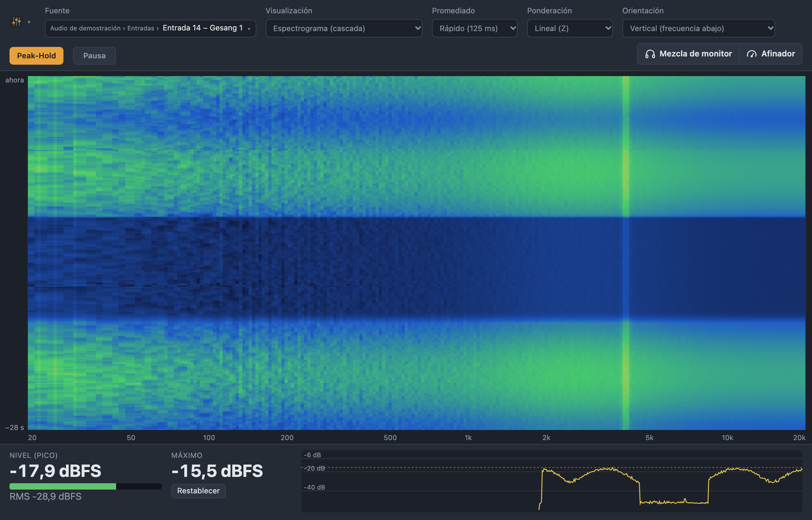This screenshot has height=520, width=812.
Task: Click the RMS -28,9 dBFS reading
Action: coord(46,496)
